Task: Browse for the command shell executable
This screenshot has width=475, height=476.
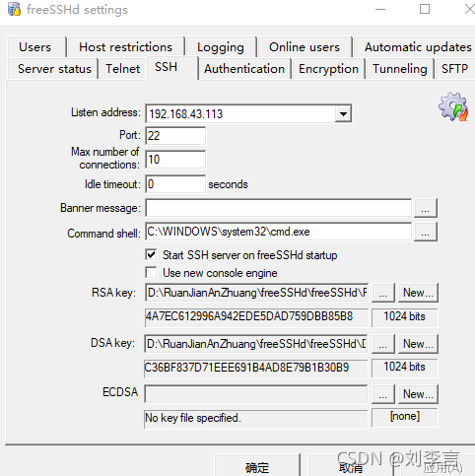Action: click(x=426, y=232)
